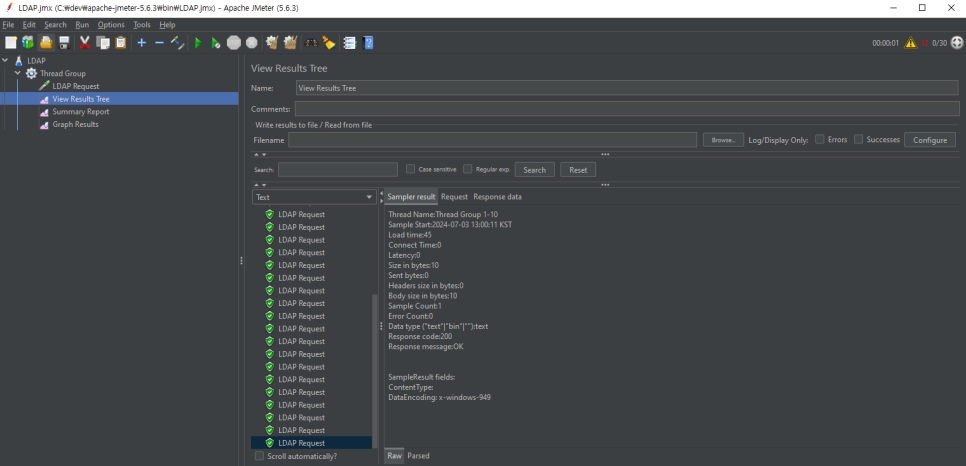Toggle the Case sensitive checkbox
Viewport: 966px width, 466px height.
410,169
